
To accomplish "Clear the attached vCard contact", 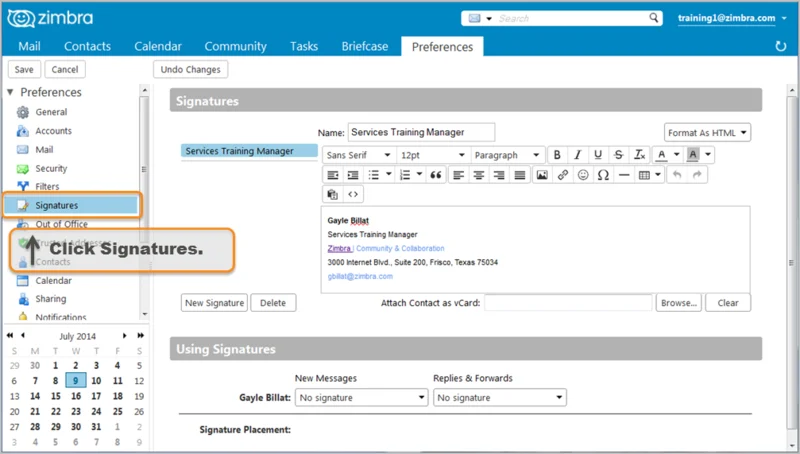I will (728, 302).
